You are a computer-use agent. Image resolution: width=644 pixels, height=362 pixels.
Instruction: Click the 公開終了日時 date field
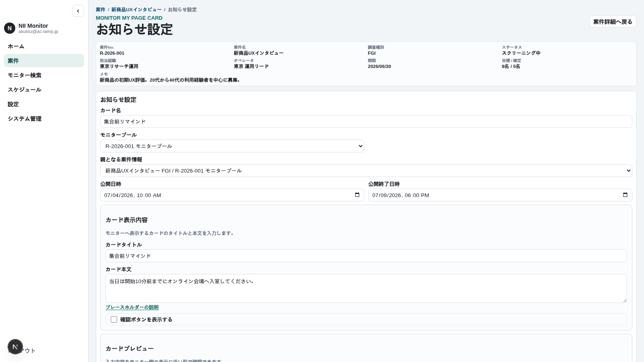coord(500,195)
